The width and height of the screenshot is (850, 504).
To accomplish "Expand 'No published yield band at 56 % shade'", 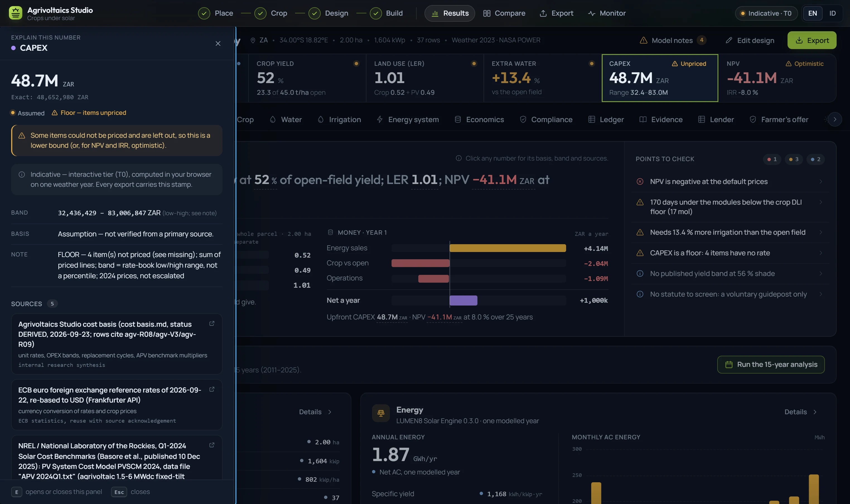I will (730, 274).
